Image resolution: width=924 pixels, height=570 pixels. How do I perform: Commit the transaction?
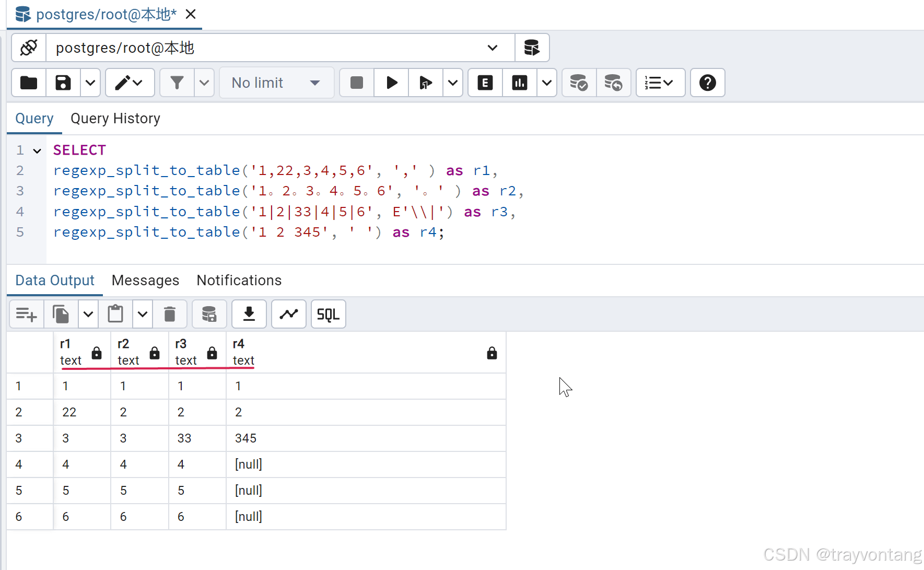tap(579, 83)
